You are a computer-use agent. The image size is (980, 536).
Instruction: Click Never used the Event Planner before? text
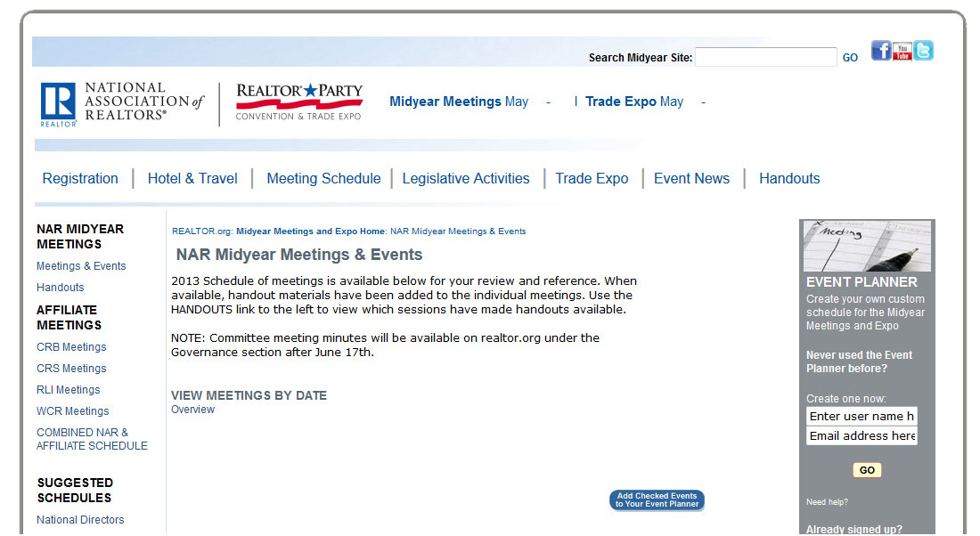pyautogui.click(x=859, y=361)
